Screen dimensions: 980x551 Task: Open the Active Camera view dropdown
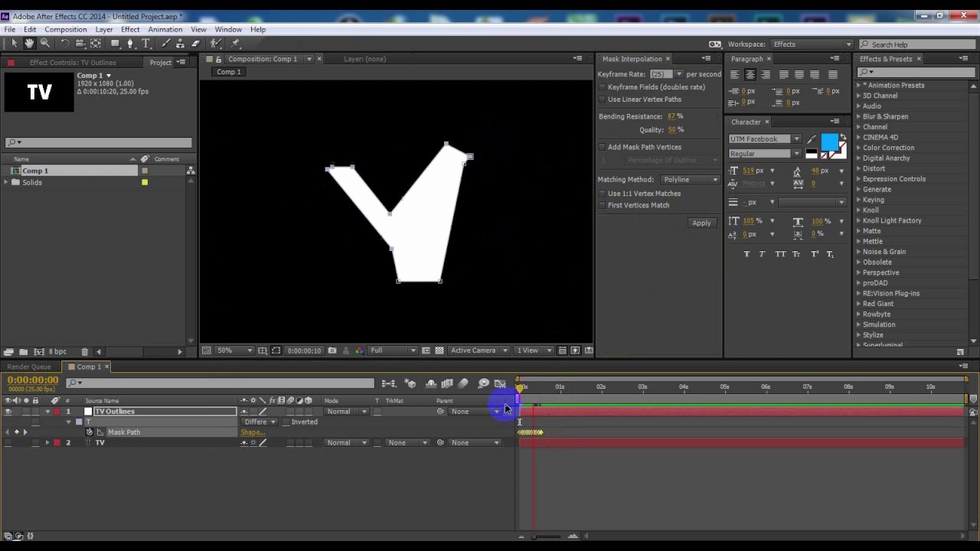coord(479,350)
